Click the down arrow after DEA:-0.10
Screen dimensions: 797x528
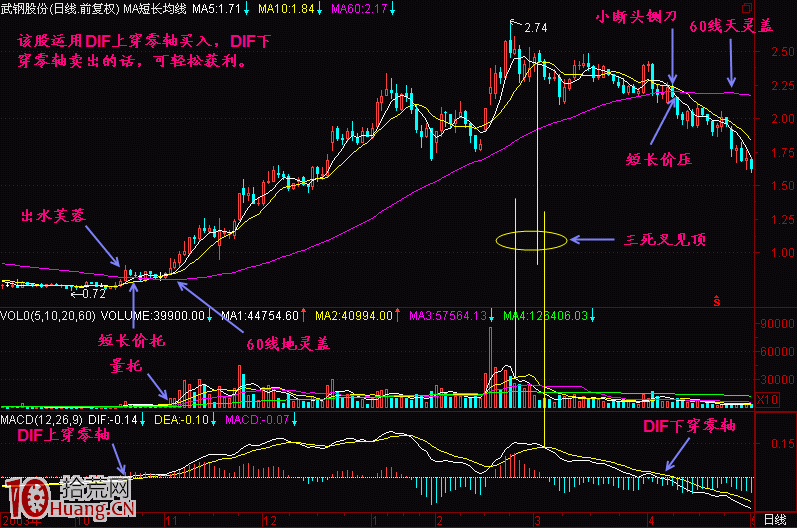[x=214, y=420]
